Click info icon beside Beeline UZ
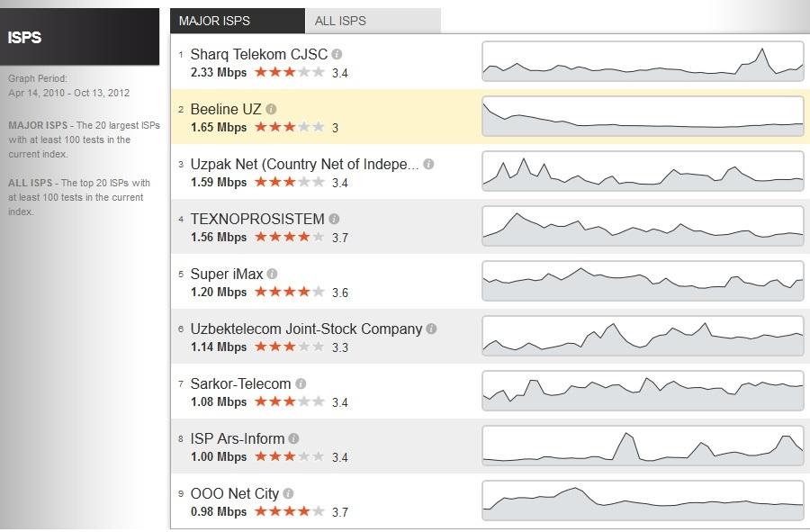The width and height of the screenshot is (810, 532). (271, 109)
